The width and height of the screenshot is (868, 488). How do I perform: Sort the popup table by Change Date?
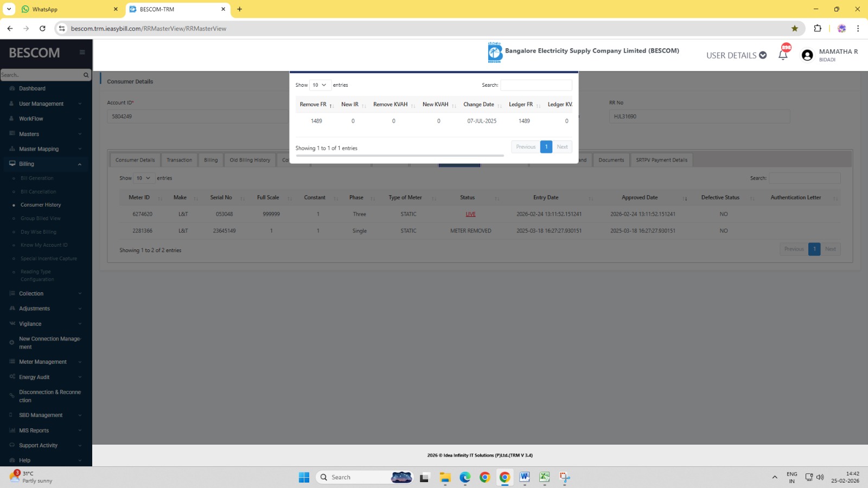[x=479, y=105]
